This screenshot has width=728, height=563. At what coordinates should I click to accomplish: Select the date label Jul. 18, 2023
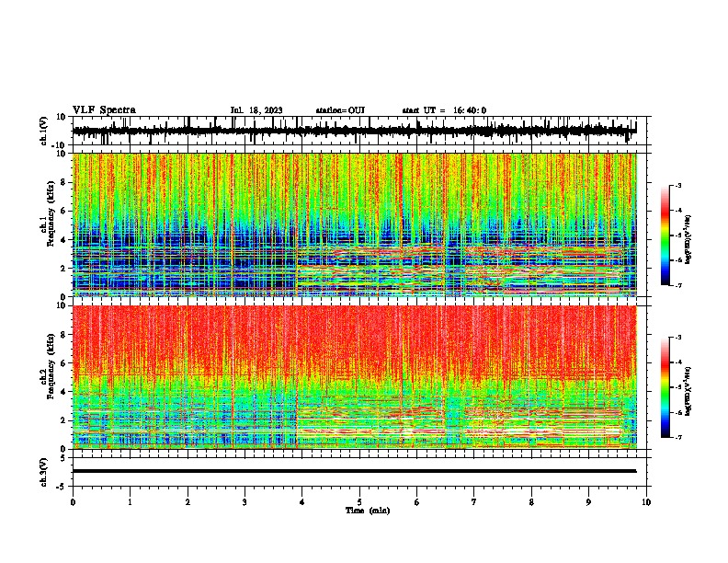(x=256, y=110)
